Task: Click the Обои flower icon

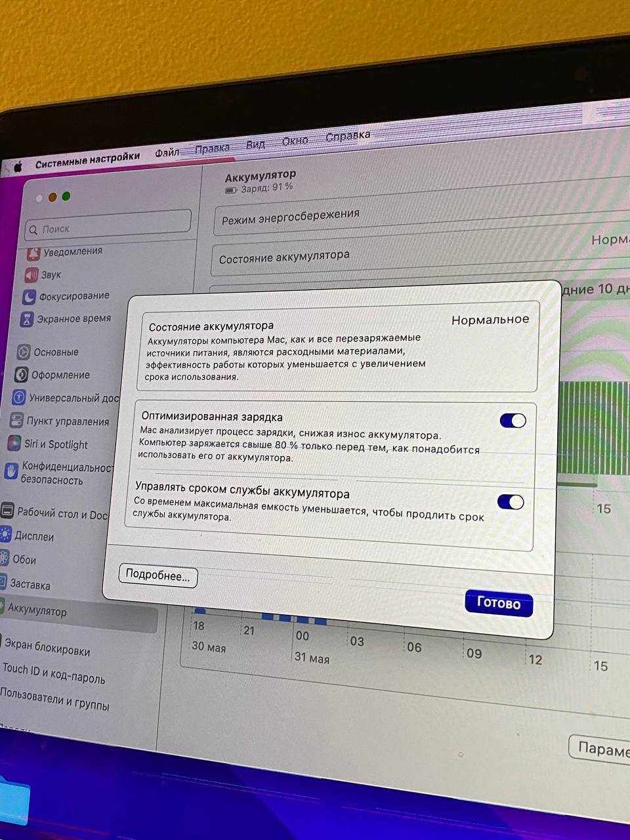Action: (x=4, y=558)
